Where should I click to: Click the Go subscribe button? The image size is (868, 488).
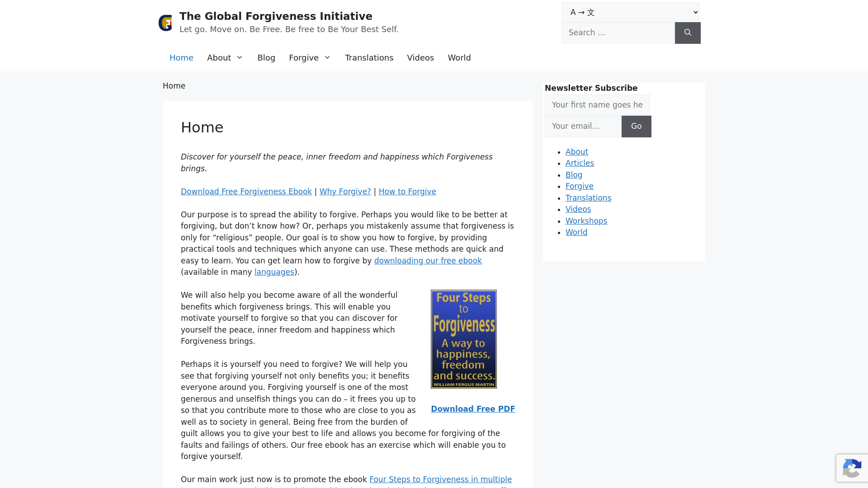tap(636, 126)
